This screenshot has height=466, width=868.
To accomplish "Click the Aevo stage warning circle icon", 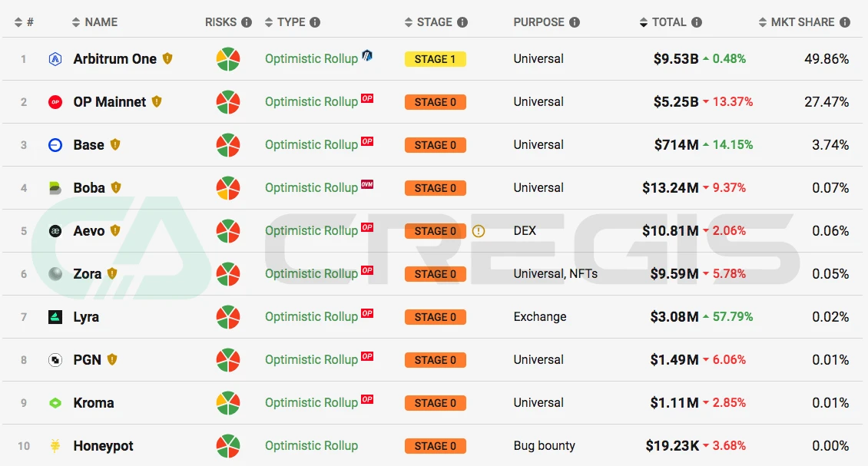I will [x=479, y=231].
